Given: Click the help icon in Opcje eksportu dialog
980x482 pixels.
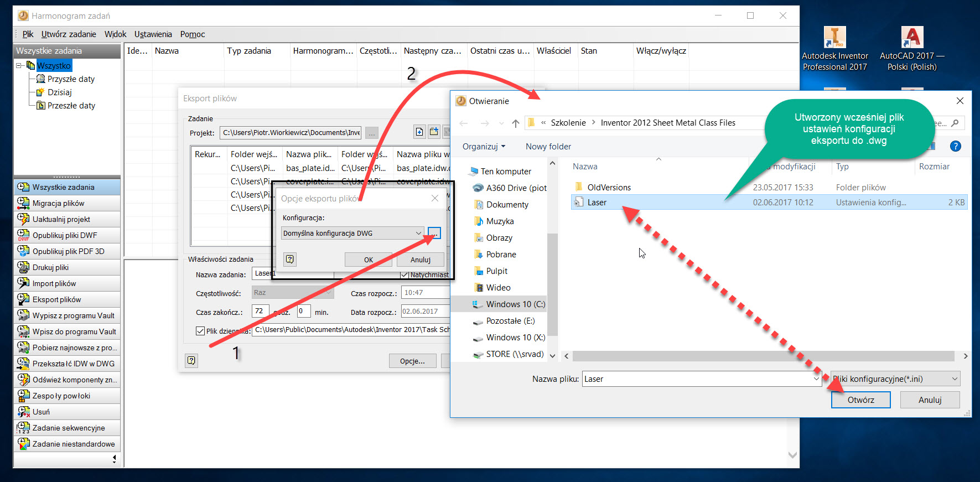Looking at the screenshot, I should 290,259.
